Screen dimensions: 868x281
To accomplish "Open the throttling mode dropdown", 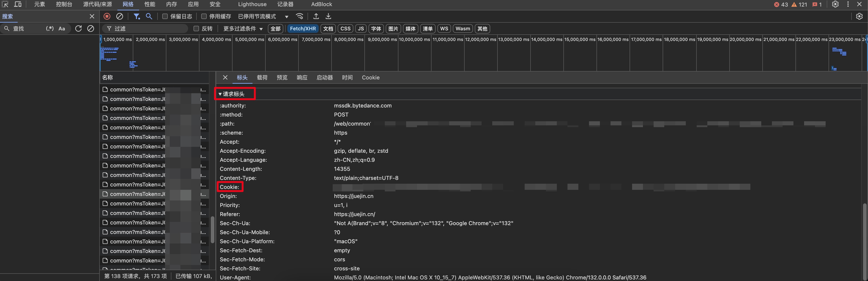I will click(x=263, y=17).
